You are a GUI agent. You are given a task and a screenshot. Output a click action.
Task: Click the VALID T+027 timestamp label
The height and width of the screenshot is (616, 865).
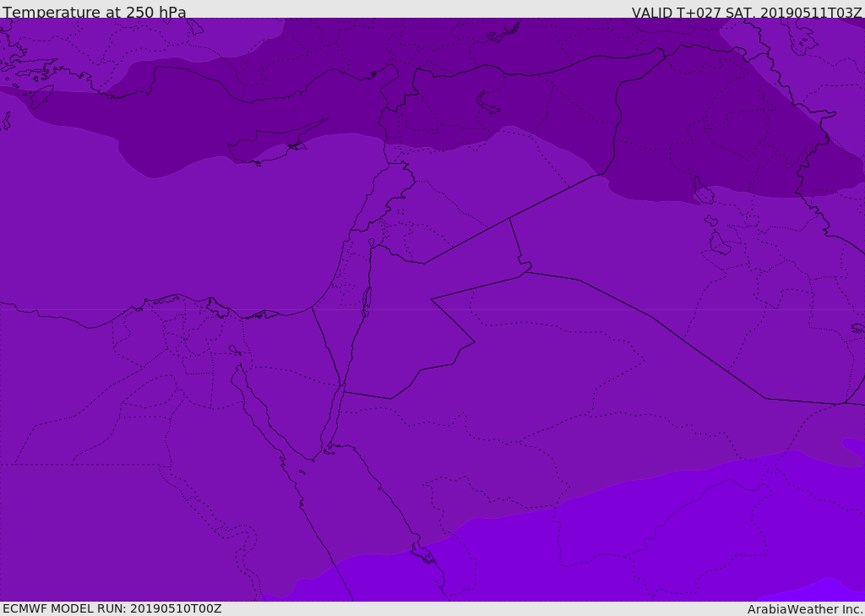click(x=747, y=12)
